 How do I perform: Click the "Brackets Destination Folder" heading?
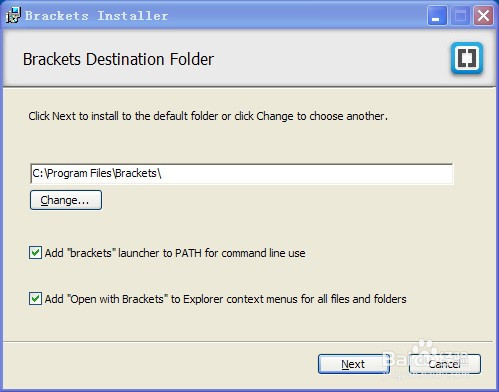point(118,59)
